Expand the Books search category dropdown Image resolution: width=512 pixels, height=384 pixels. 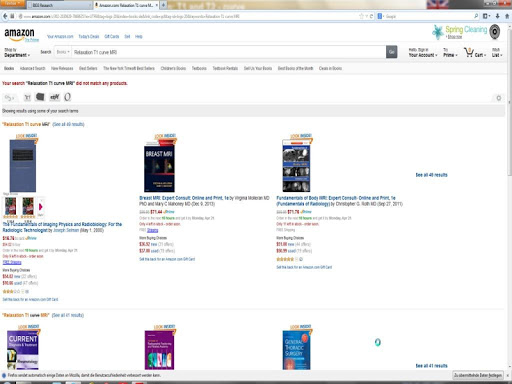tap(63, 52)
